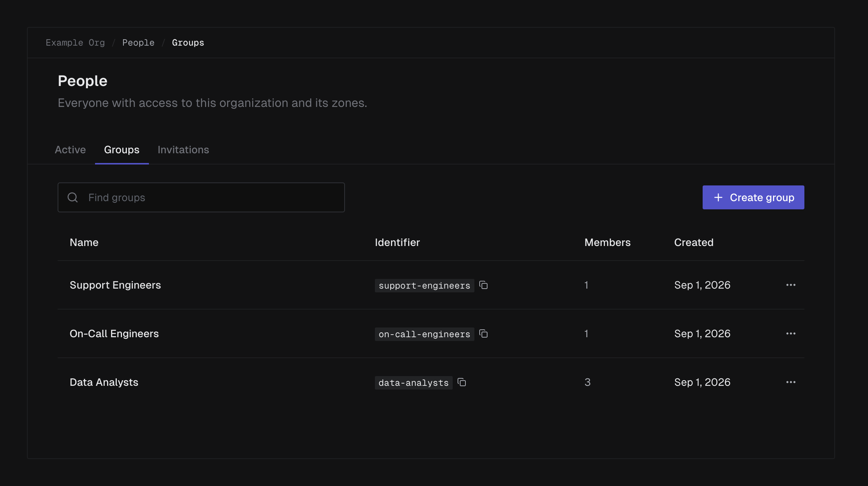
Task: Switch to the Active tab
Action: (x=70, y=150)
